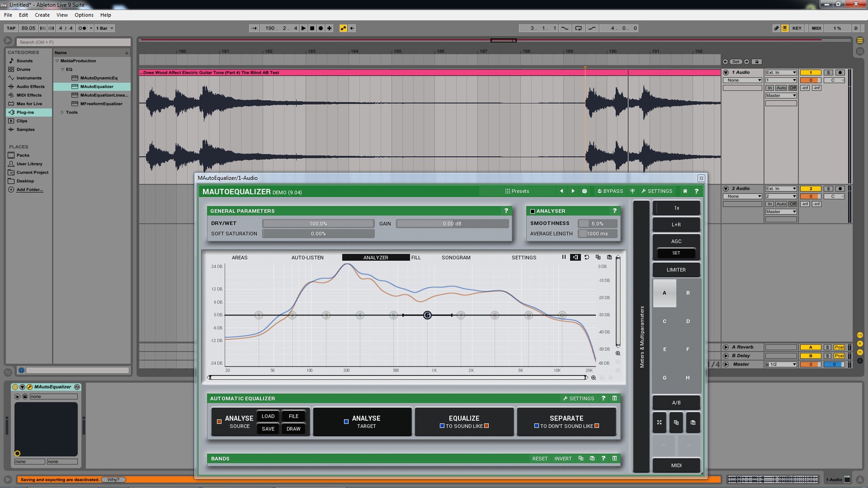Click the ANALYSE TARGET button
The width and height of the screenshot is (868, 488).
pos(362,422)
